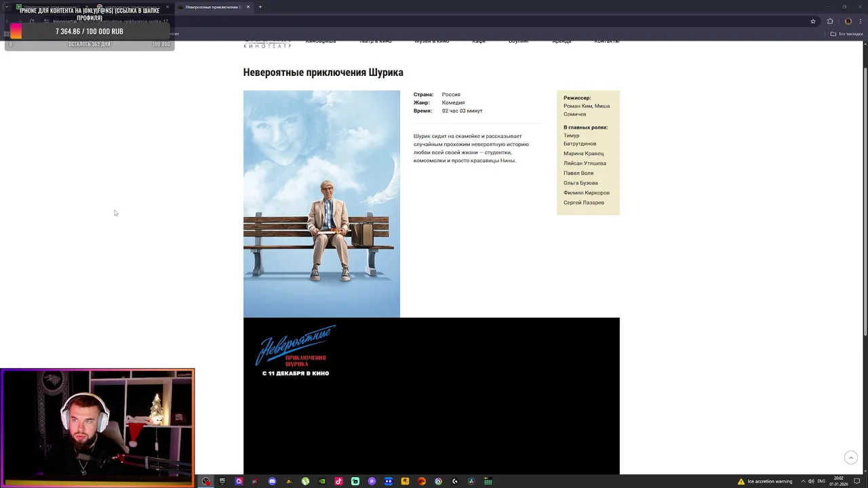Click the Жанр: label

click(421, 102)
